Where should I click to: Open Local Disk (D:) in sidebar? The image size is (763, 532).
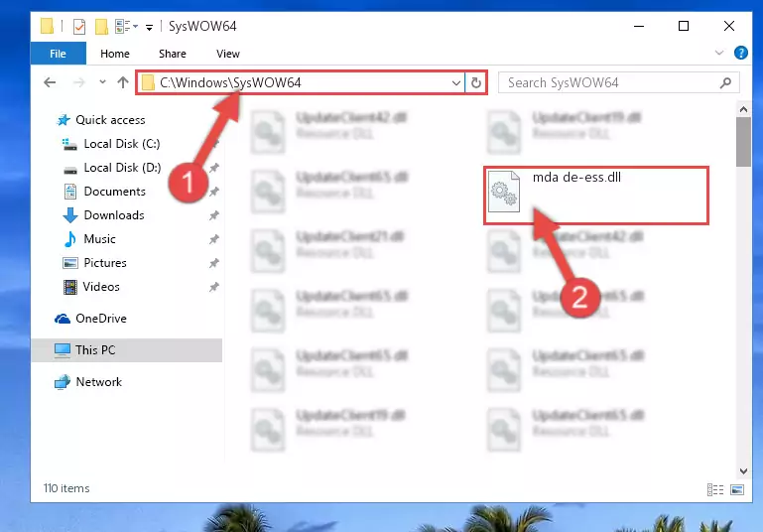122,168
